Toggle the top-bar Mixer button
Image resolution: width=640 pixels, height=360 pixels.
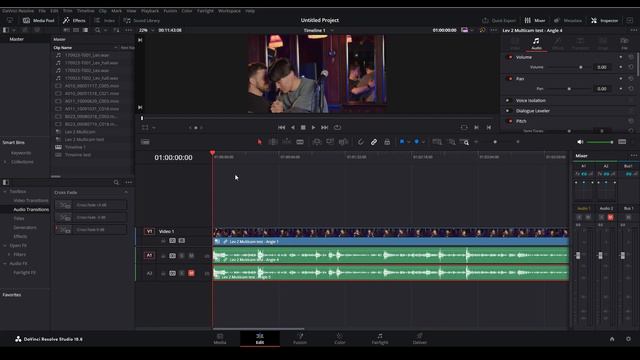click(535, 20)
